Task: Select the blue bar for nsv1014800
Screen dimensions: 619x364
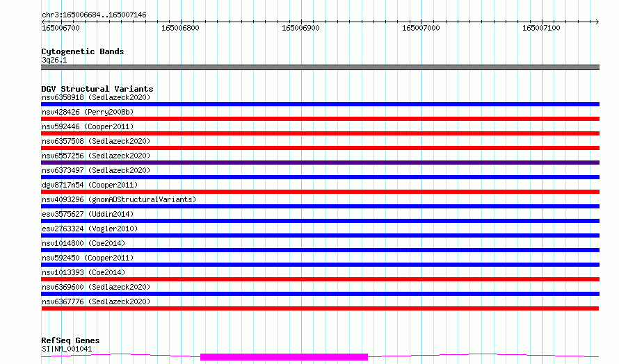Action: (x=320, y=250)
